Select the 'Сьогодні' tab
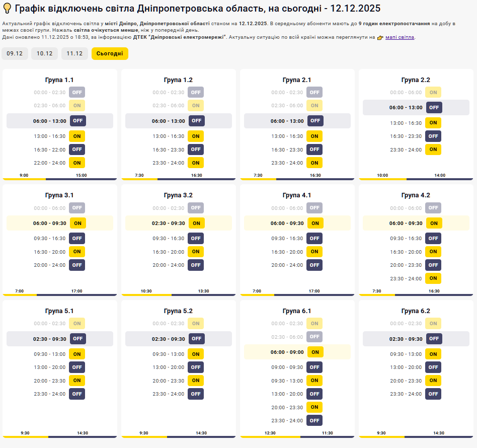Image resolution: width=477 pixels, height=448 pixels. (x=110, y=53)
